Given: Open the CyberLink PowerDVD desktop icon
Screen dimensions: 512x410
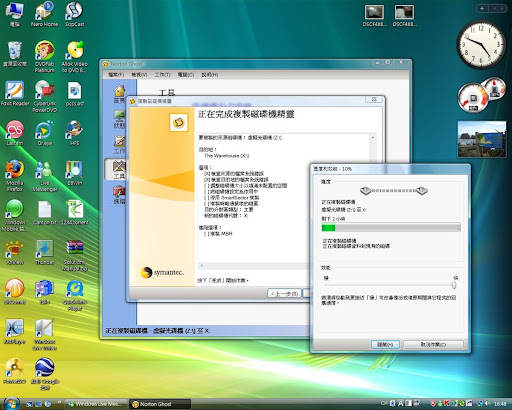Looking at the screenshot, I should pos(44,97).
